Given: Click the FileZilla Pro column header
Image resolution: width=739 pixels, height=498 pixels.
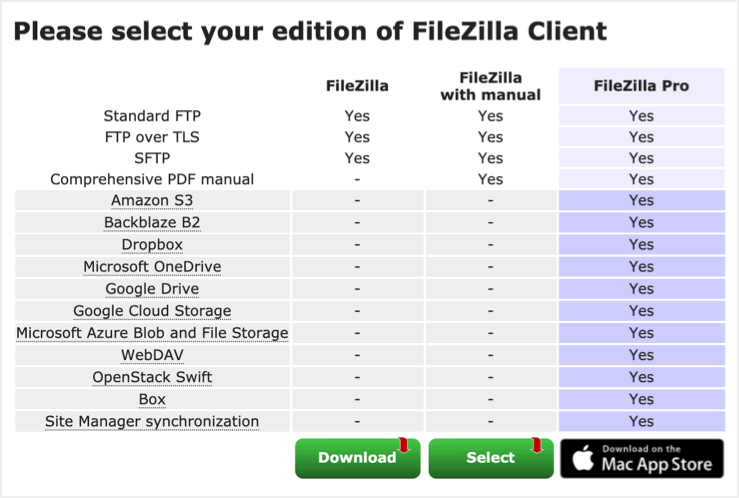Looking at the screenshot, I should pyautogui.click(x=641, y=86).
